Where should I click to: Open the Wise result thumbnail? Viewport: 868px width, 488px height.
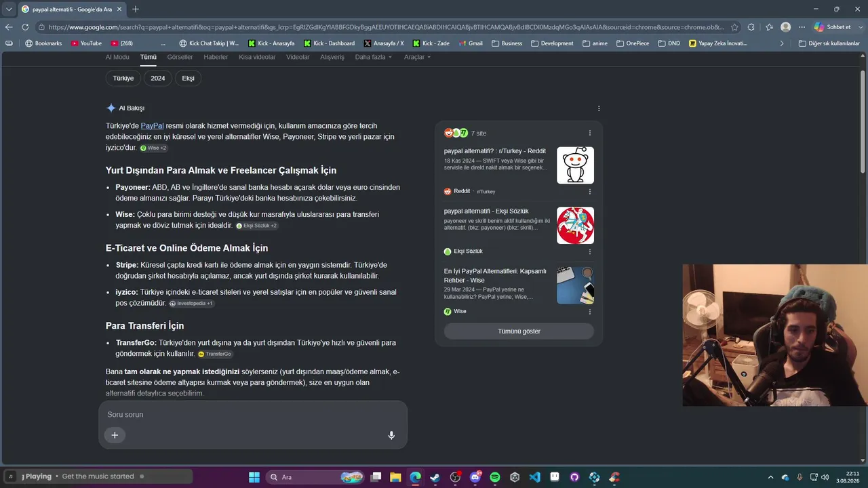pos(575,285)
